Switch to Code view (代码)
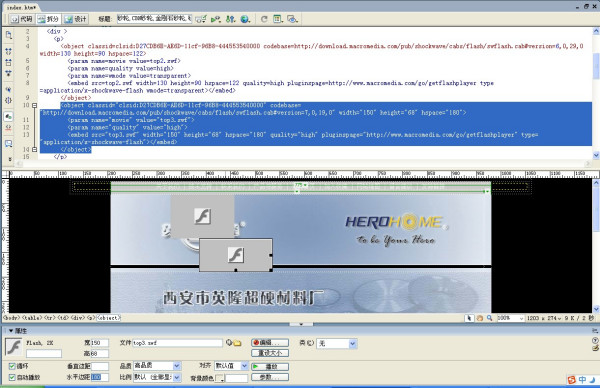This screenshot has height=388, width=600. tap(21, 19)
